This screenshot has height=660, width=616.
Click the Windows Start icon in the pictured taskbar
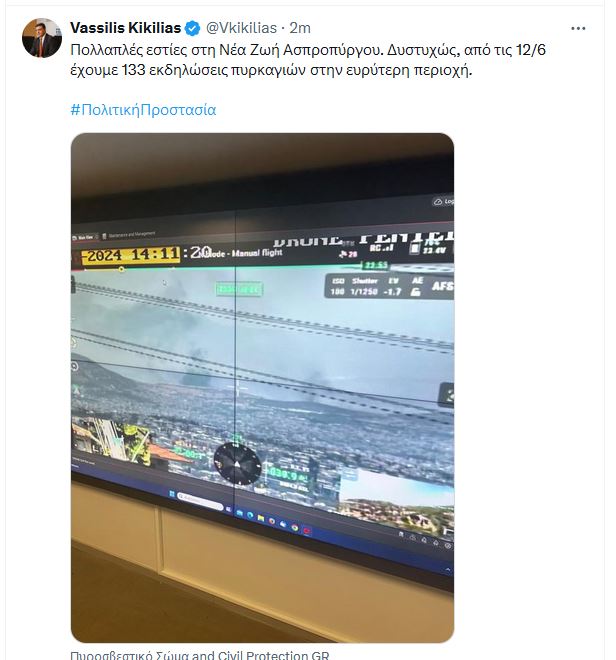point(172,493)
